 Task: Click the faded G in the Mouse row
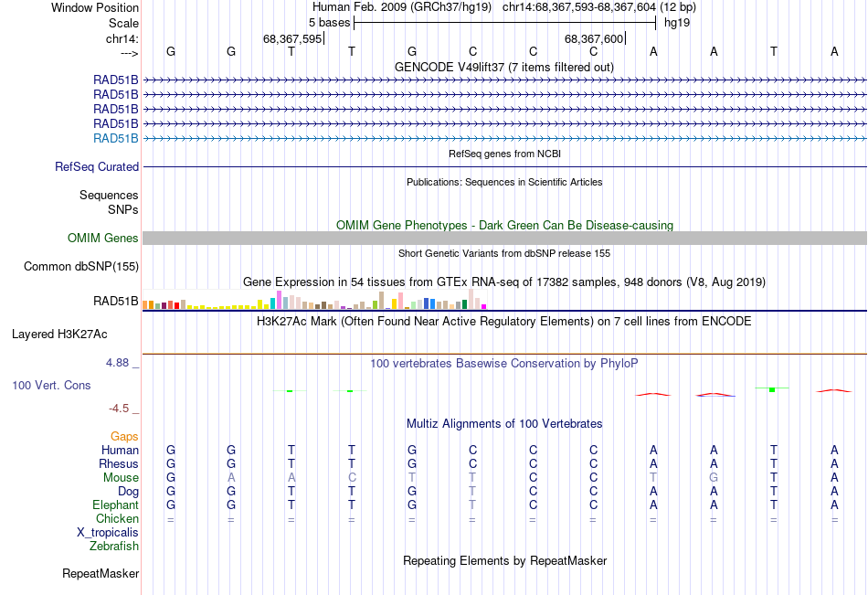714,477
